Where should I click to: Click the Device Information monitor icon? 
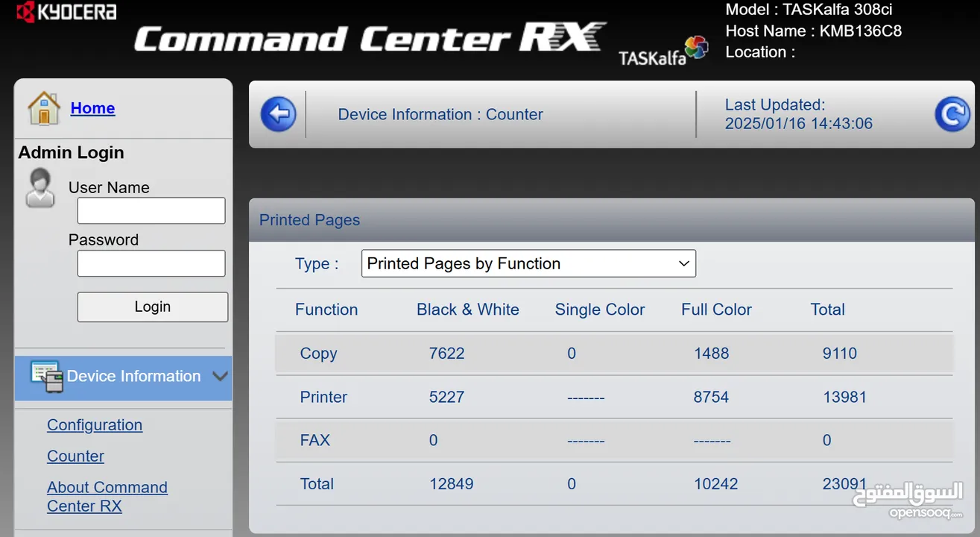pyautogui.click(x=46, y=376)
